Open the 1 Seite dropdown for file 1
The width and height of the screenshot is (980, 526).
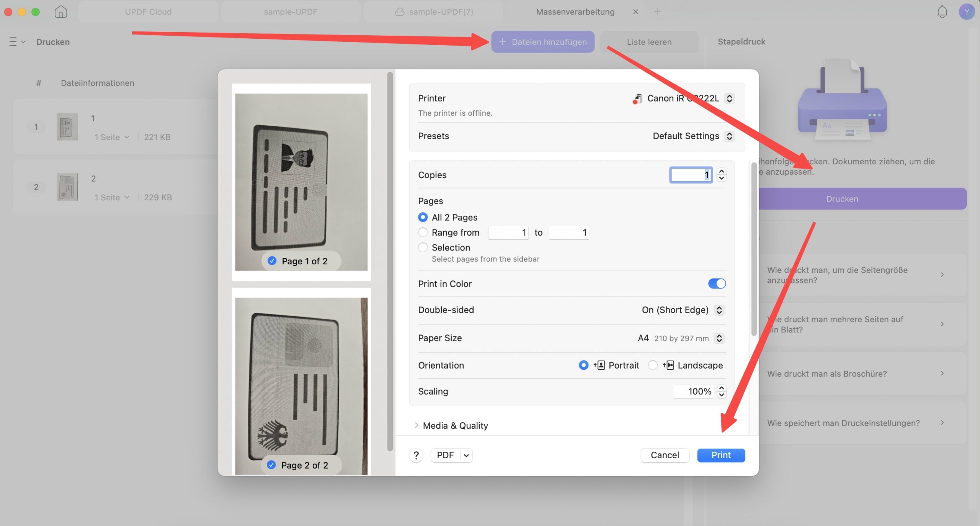tap(111, 137)
